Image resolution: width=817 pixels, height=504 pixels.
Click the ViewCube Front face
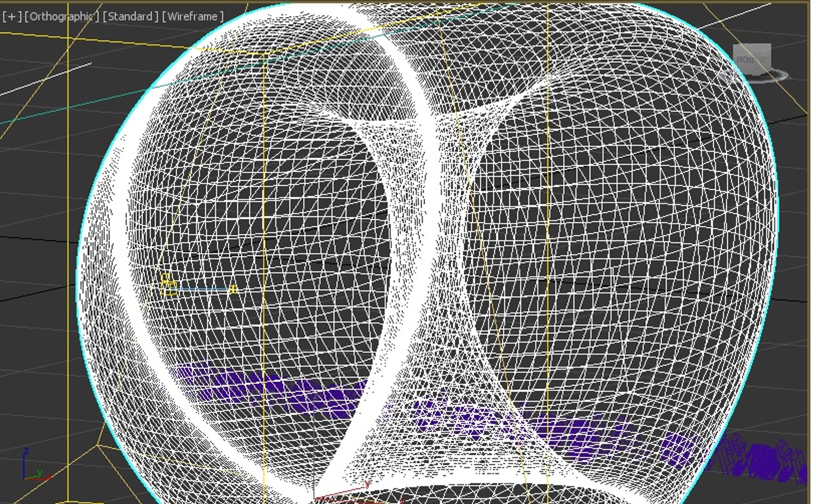point(746,60)
